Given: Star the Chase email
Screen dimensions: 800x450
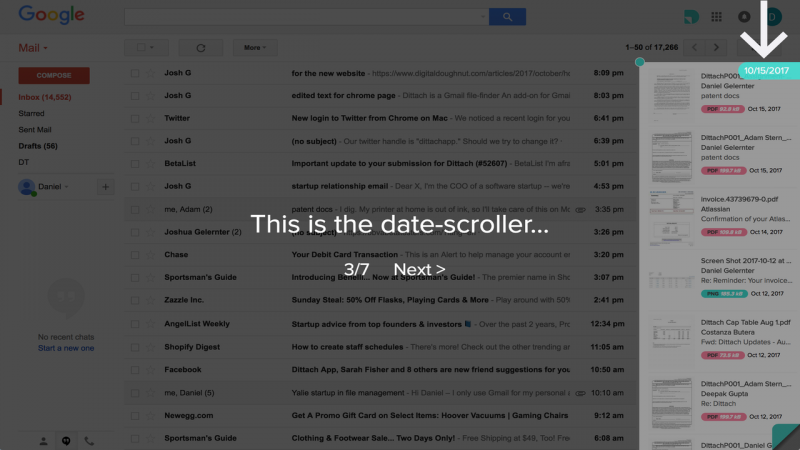Looking at the screenshot, I should pos(151,255).
